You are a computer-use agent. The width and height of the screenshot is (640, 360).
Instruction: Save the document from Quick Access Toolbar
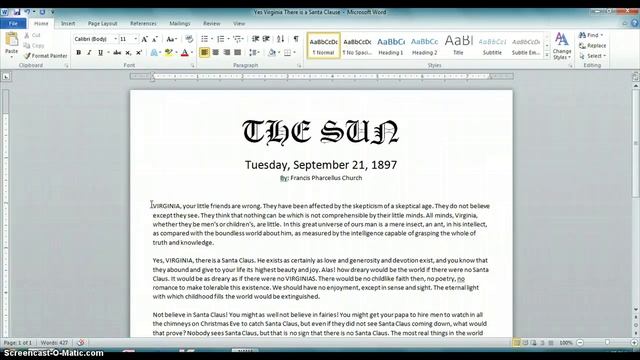pyautogui.click(x=17, y=12)
